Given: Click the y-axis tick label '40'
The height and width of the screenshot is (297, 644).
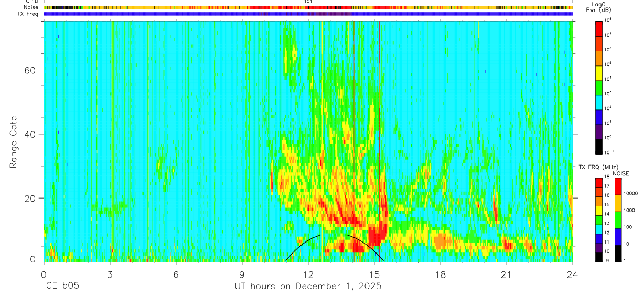Looking at the screenshot, I should point(31,134).
